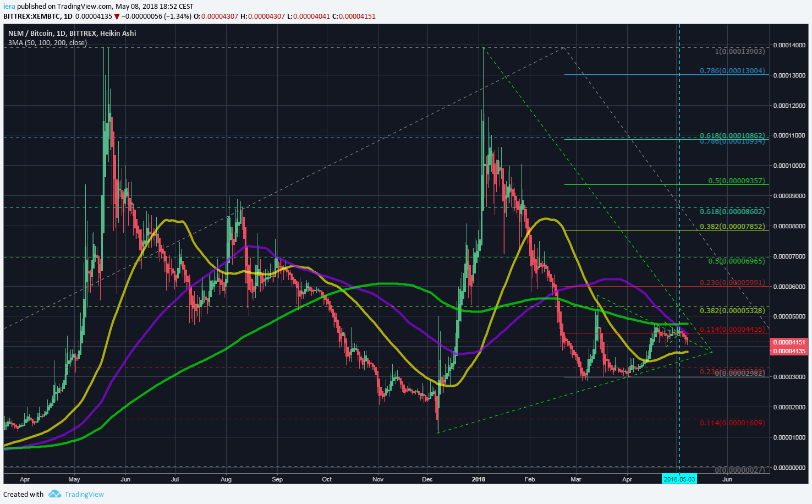Click the price axis label "0.00002000"

tap(789, 407)
